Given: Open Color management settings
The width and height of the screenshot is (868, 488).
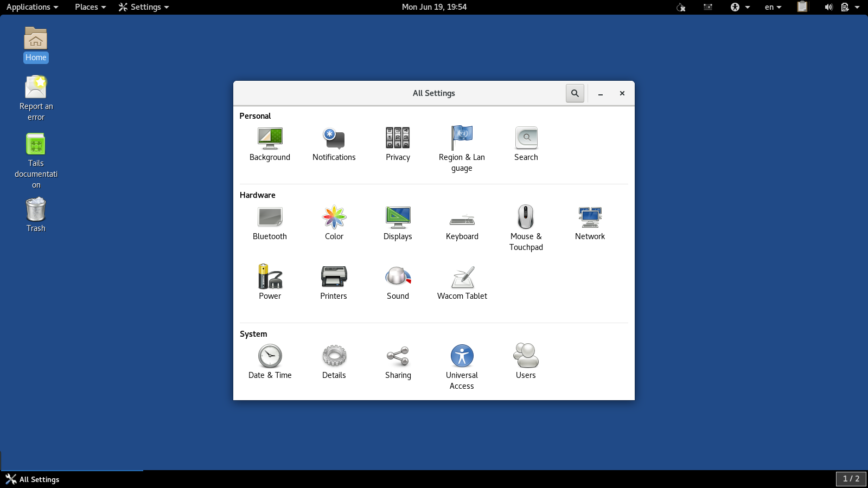Looking at the screenshot, I should pyautogui.click(x=334, y=223).
